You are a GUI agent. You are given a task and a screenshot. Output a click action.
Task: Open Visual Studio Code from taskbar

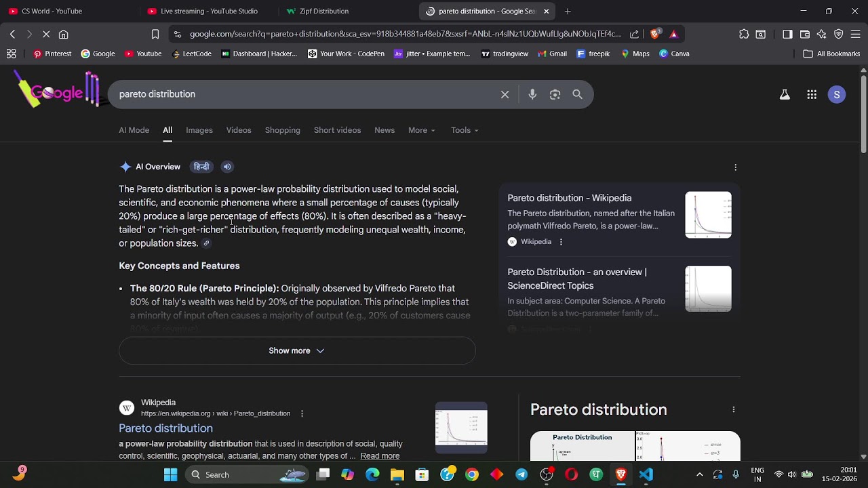(x=646, y=474)
